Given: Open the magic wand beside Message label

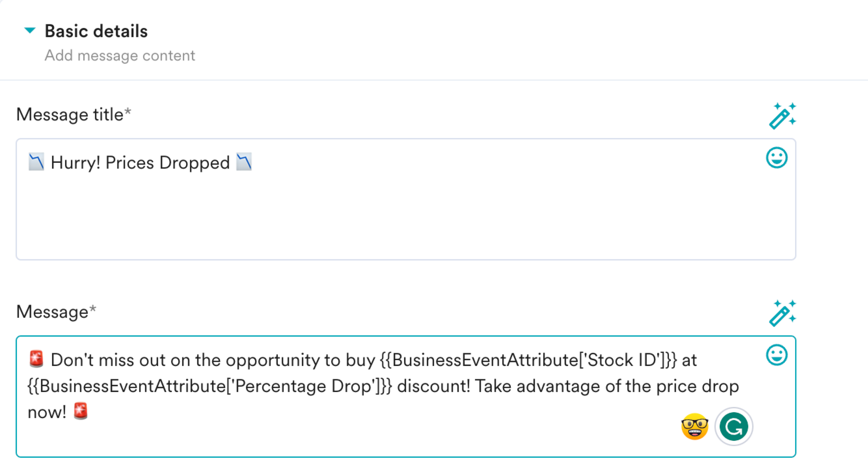Looking at the screenshot, I should [x=782, y=313].
